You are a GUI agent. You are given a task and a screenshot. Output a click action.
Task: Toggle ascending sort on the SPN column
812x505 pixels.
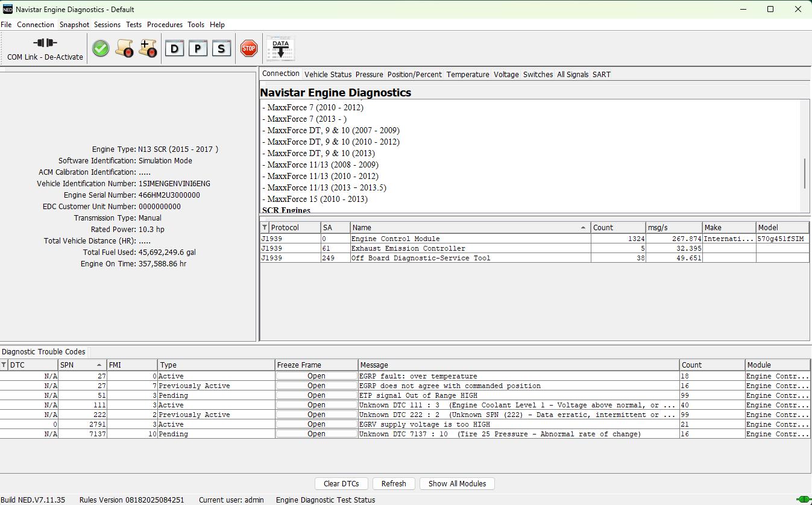80,365
